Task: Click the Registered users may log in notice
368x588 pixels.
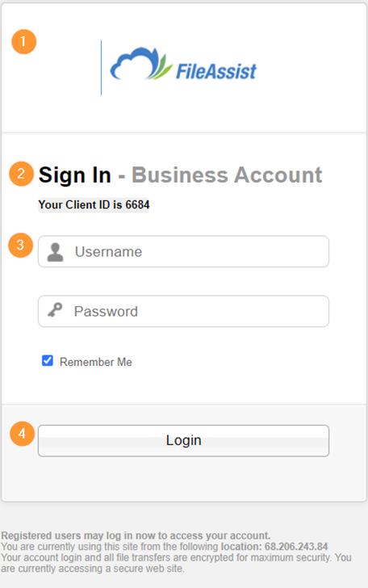Action: coord(136,535)
